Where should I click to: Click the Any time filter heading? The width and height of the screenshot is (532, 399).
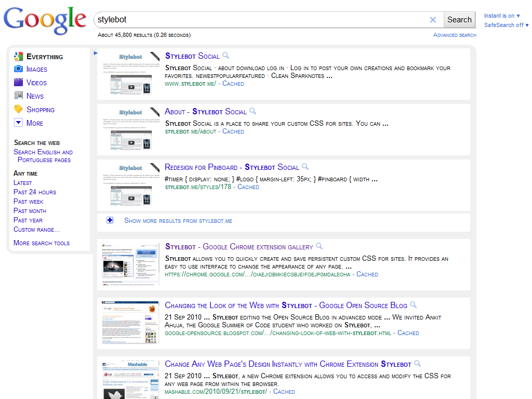point(25,174)
